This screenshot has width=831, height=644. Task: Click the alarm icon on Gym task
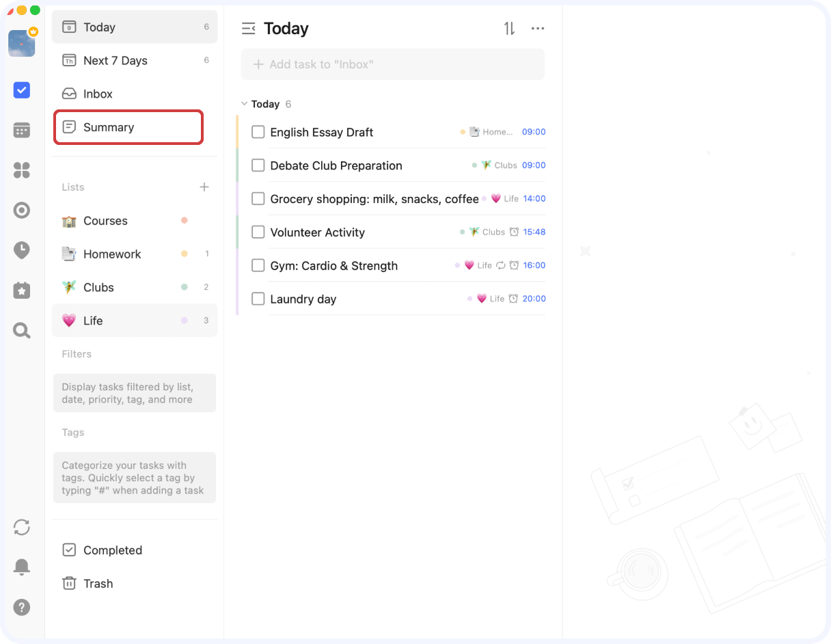pyautogui.click(x=514, y=265)
